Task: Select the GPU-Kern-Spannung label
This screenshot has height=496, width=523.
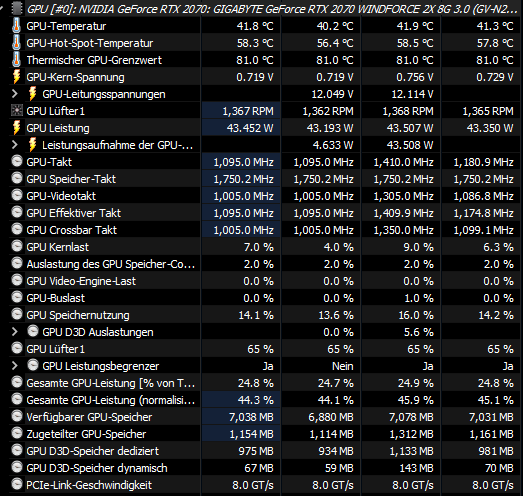Action: pyautogui.click(x=75, y=77)
